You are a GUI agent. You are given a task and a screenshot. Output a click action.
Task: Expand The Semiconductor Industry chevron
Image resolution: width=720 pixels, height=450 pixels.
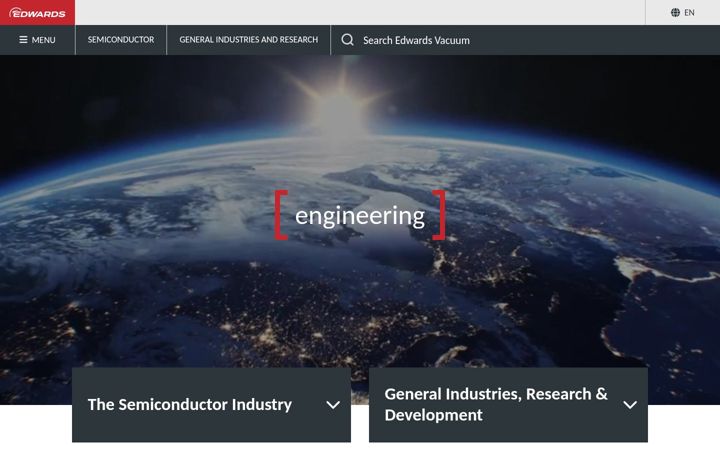333,405
